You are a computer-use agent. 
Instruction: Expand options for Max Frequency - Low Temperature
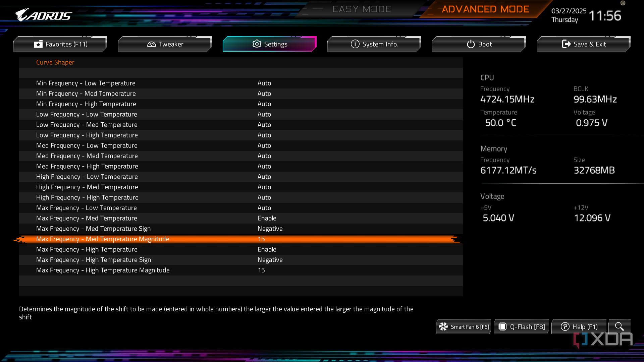[x=264, y=208]
